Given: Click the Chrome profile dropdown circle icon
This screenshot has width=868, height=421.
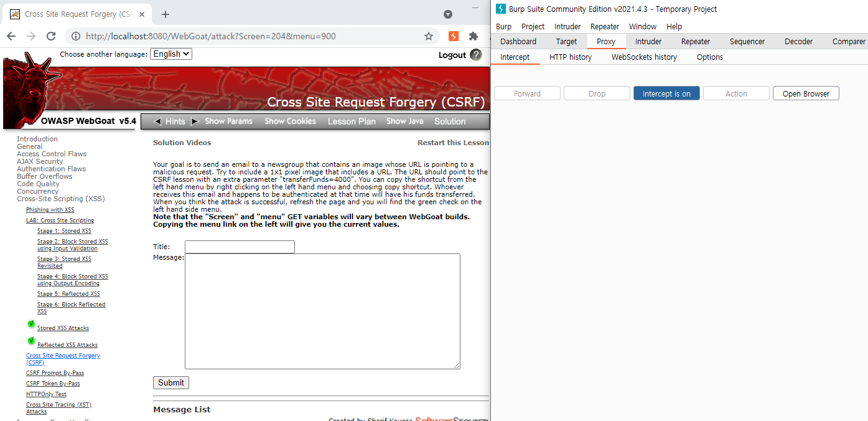Looking at the screenshot, I should (x=448, y=14).
